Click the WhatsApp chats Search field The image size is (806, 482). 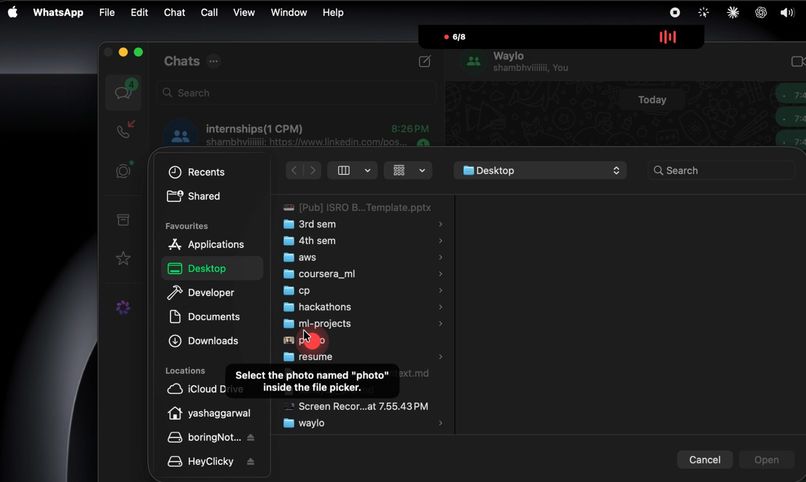(x=296, y=93)
